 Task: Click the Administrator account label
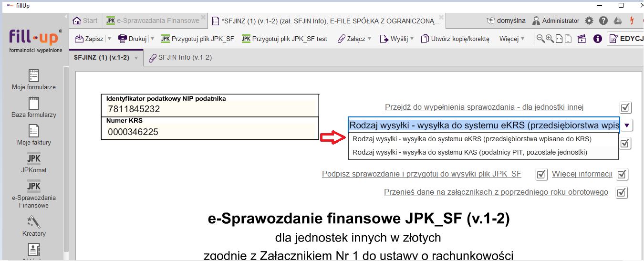pyautogui.click(x=561, y=21)
